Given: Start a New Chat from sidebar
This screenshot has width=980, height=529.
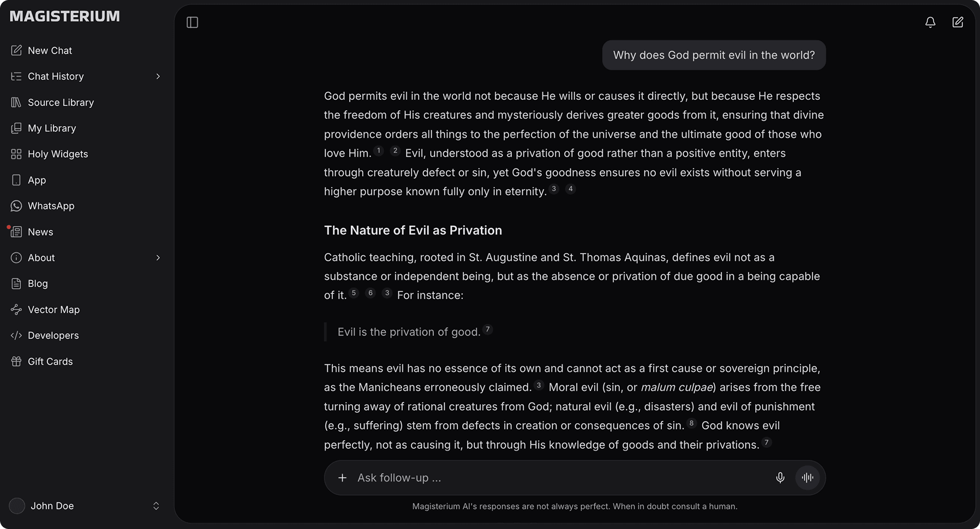Looking at the screenshot, I should click(x=50, y=50).
